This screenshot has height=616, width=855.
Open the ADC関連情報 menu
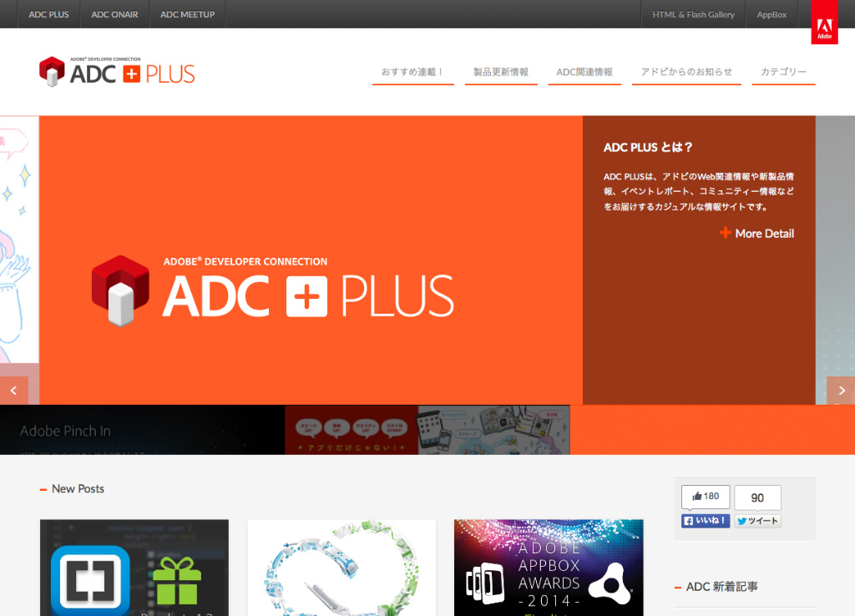(584, 73)
